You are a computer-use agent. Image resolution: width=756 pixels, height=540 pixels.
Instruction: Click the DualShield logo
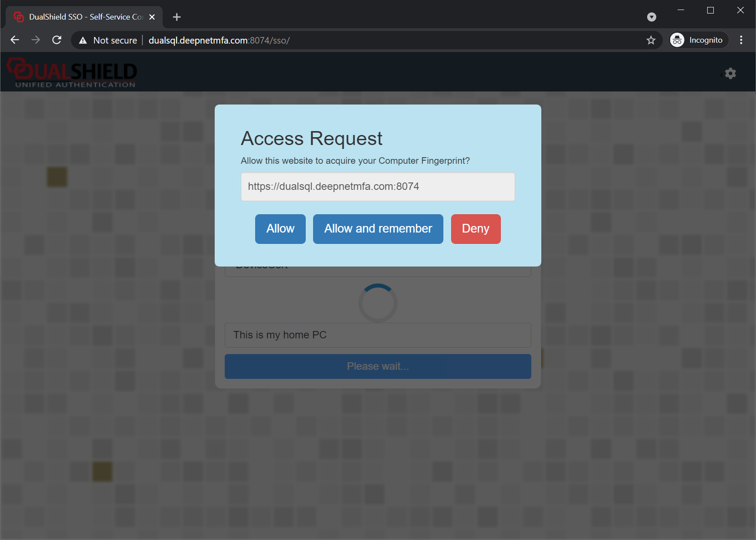click(x=72, y=73)
